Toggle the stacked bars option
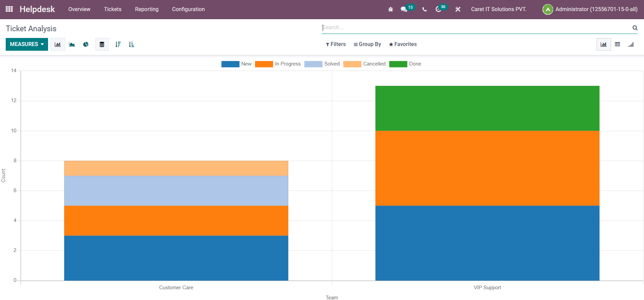Viewport: 644px width, 300px height. 102,44
